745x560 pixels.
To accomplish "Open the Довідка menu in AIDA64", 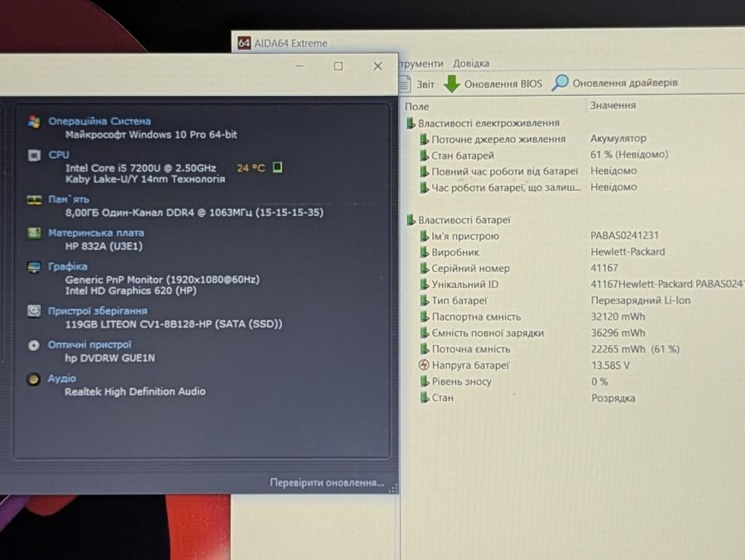I will click(471, 63).
